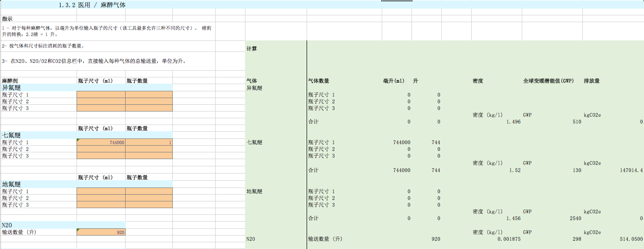Click the 麻醉剂 column header cell
This screenshot has width=644, height=249.
(10, 81)
